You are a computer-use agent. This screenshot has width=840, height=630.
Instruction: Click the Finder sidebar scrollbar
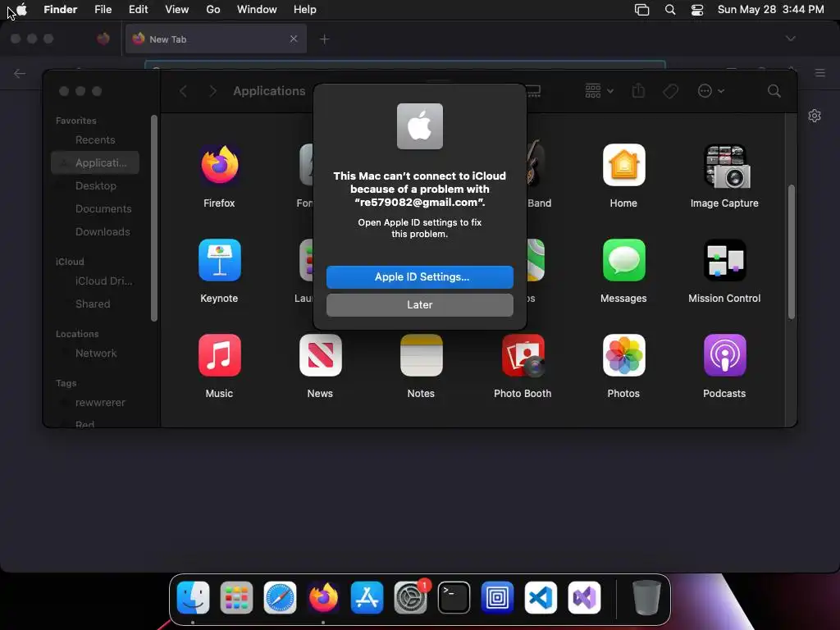[154, 218]
